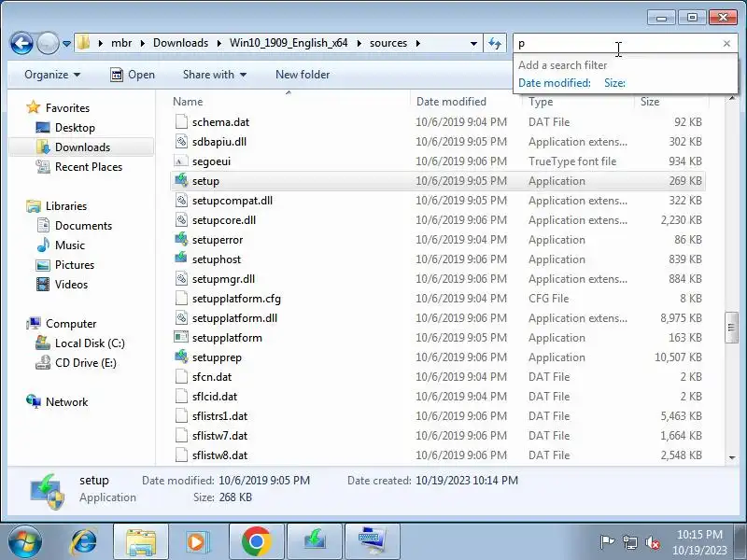Select the setupprep application icon
This screenshot has width=747, height=560.
pos(181,357)
